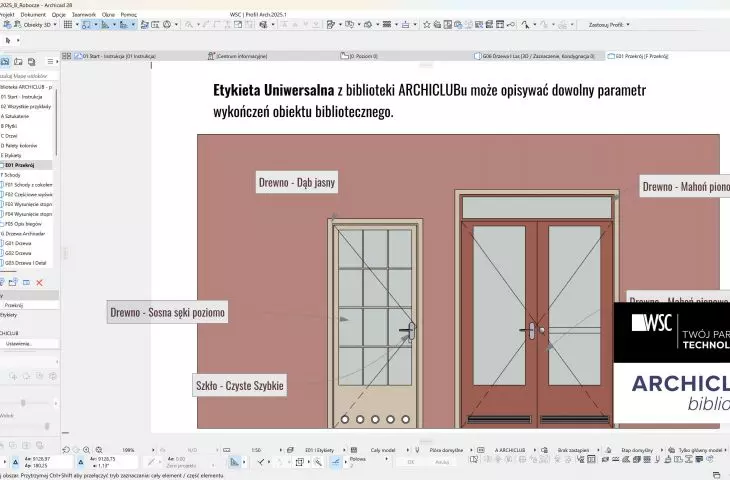The width and height of the screenshot is (730, 480).
Task: Open the Zastosuj Profil dropdown
Action: pos(609,25)
